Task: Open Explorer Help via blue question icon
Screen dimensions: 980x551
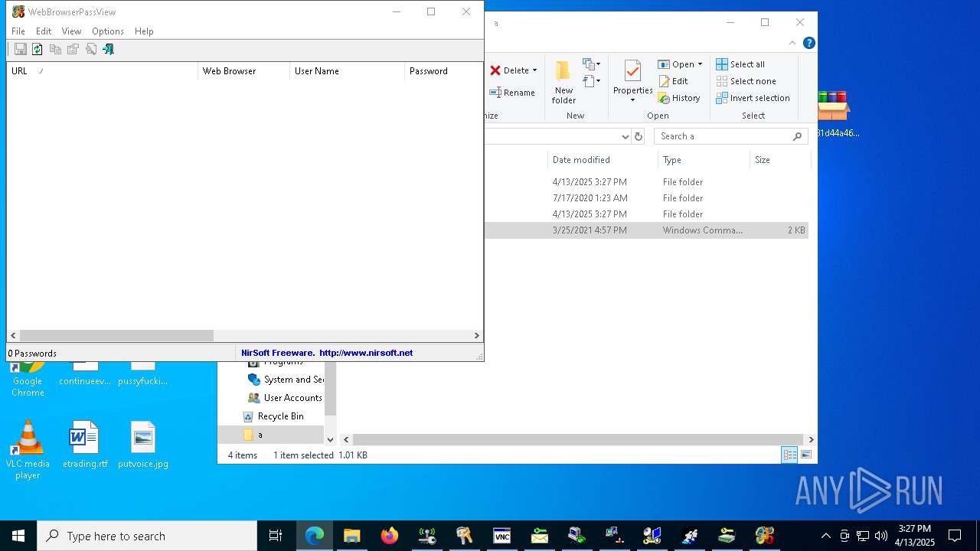Action: [808, 43]
